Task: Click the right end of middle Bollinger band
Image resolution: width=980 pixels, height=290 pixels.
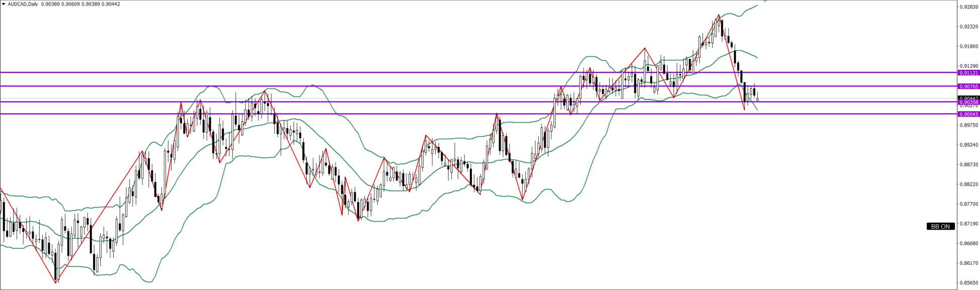Action: tap(757, 57)
